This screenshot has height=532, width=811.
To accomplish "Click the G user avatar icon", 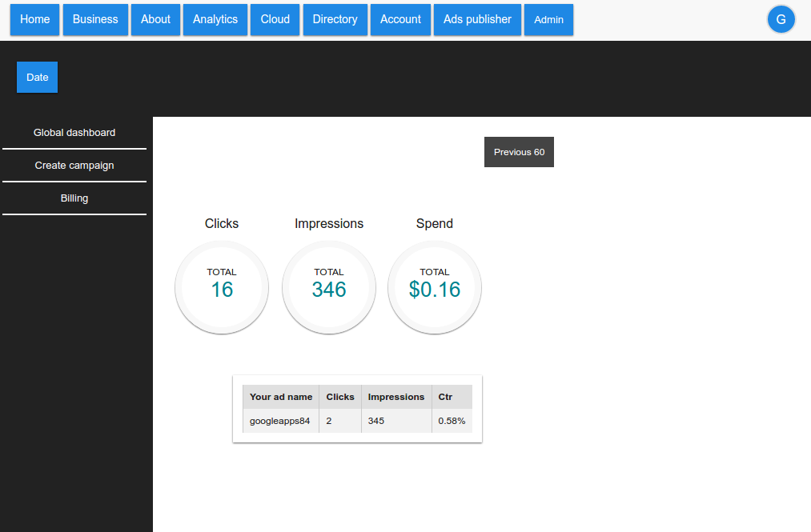I will pos(781,20).
